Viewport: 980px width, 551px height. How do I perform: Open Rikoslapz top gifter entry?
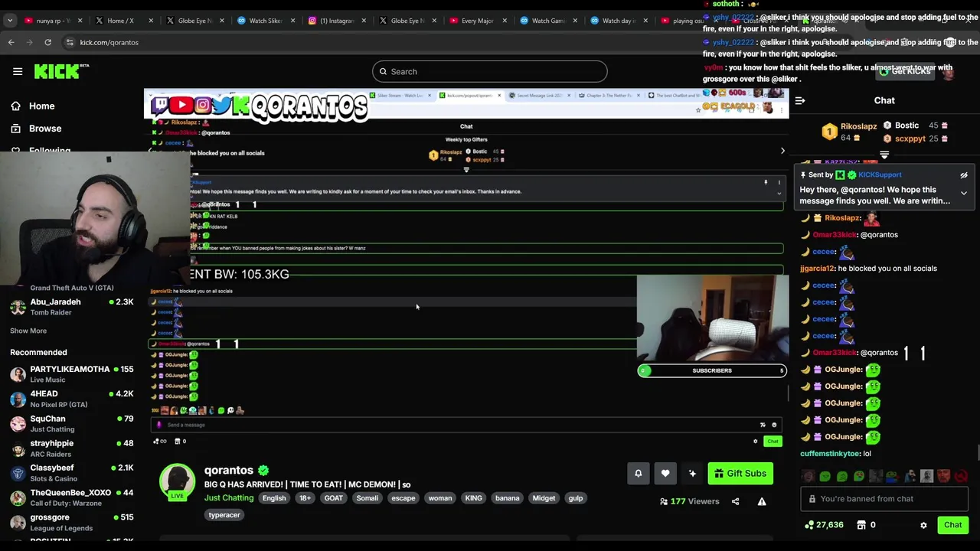point(850,132)
